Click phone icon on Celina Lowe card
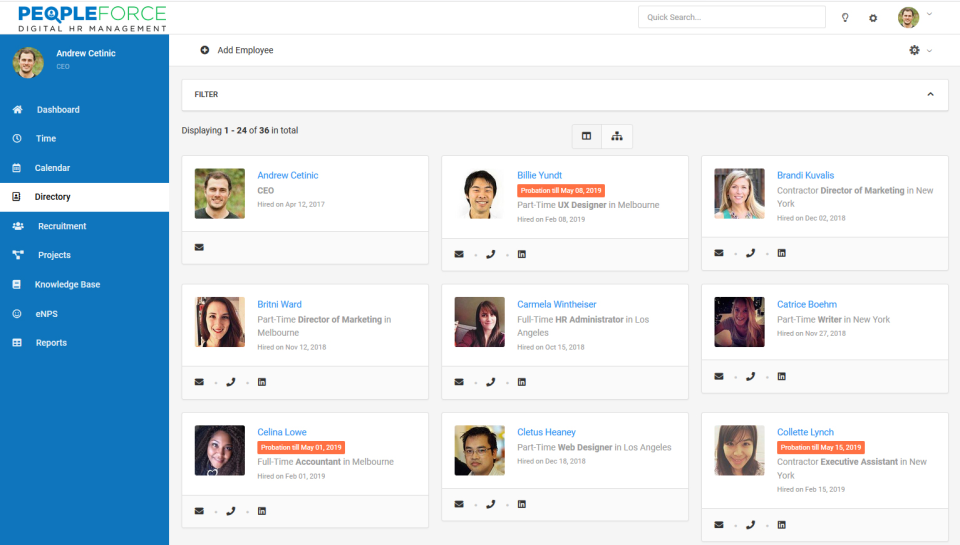This screenshot has width=960, height=545. [230, 511]
